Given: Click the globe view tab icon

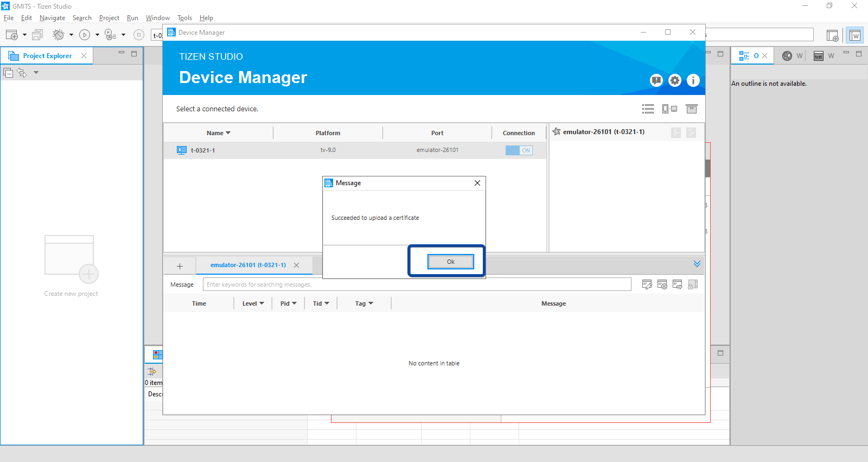Looking at the screenshot, I should (787, 56).
